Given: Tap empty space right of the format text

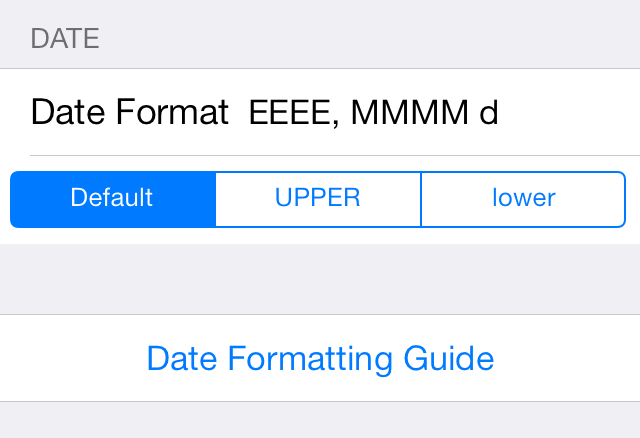Looking at the screenshot, I should 571,112.
